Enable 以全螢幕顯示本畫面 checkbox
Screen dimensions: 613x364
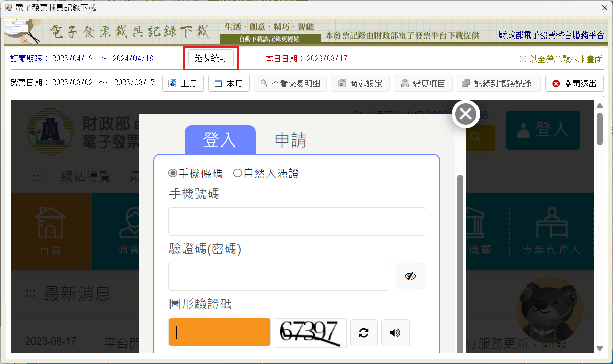523,59
